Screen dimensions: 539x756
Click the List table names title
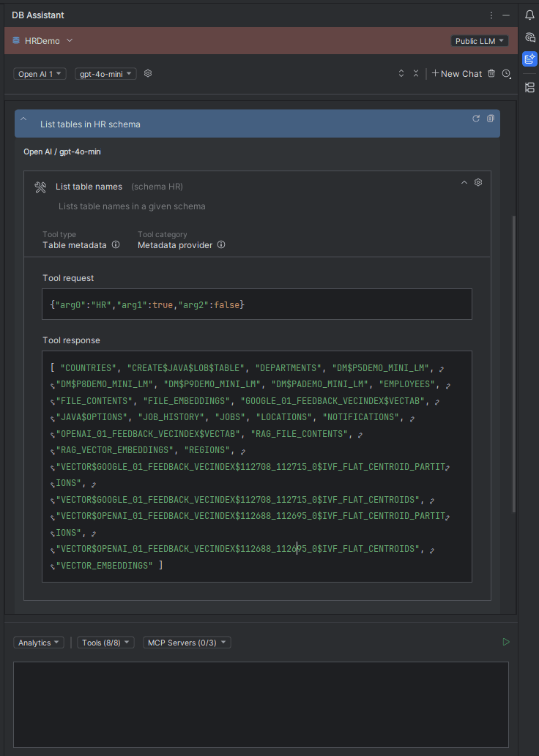[89, 187]
